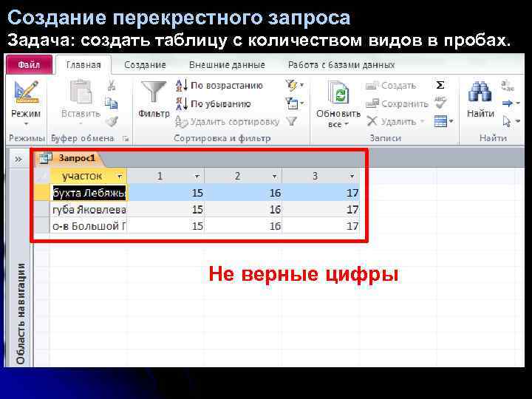
Task: Expand the Режим dropdown arrow
Action: 26,124
